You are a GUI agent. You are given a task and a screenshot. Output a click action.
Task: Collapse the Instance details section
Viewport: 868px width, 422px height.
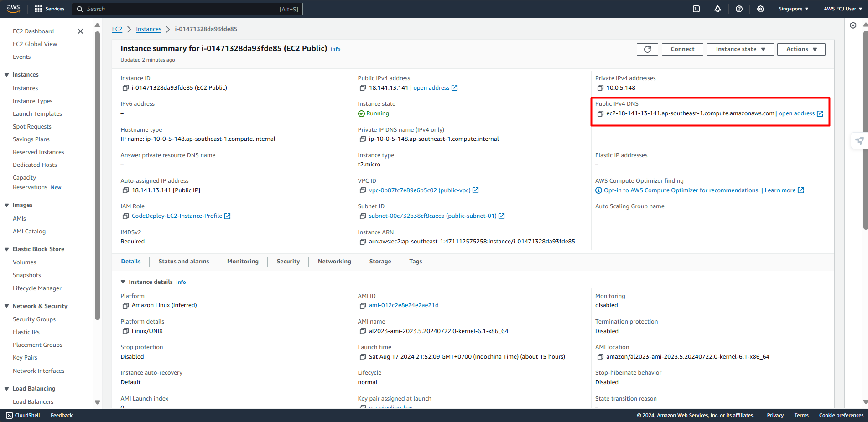pos(123,282)
